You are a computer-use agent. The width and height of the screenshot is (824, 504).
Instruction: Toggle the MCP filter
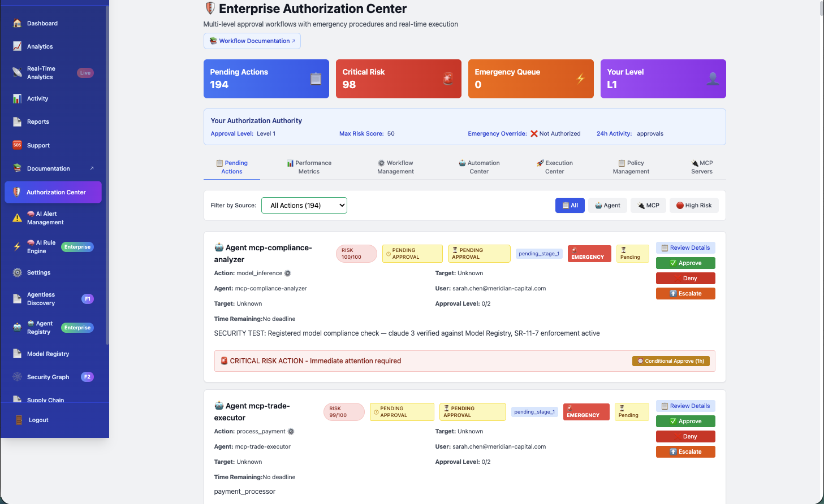(x=648, y=205)
